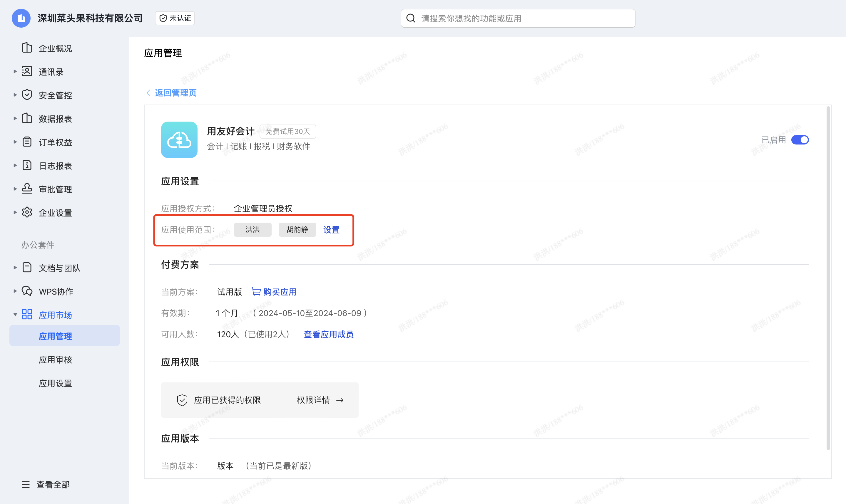Screen dimensions: 846x504
Task: Open 权限详情 arrow button
Action: 320,400
